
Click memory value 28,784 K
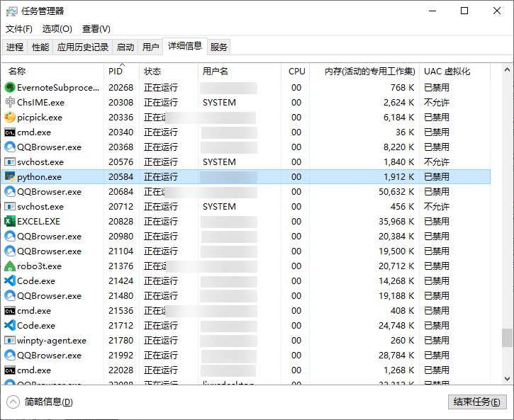396,356
